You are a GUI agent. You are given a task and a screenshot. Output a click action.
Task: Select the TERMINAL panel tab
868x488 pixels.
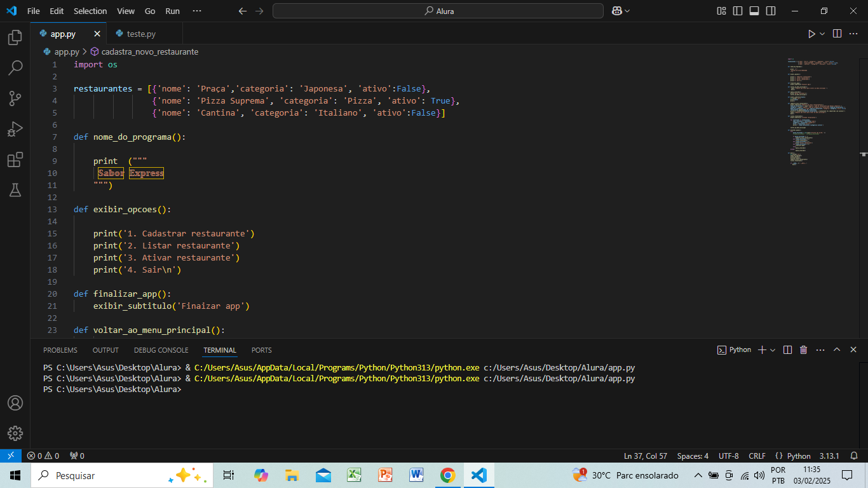coord(220,350)
